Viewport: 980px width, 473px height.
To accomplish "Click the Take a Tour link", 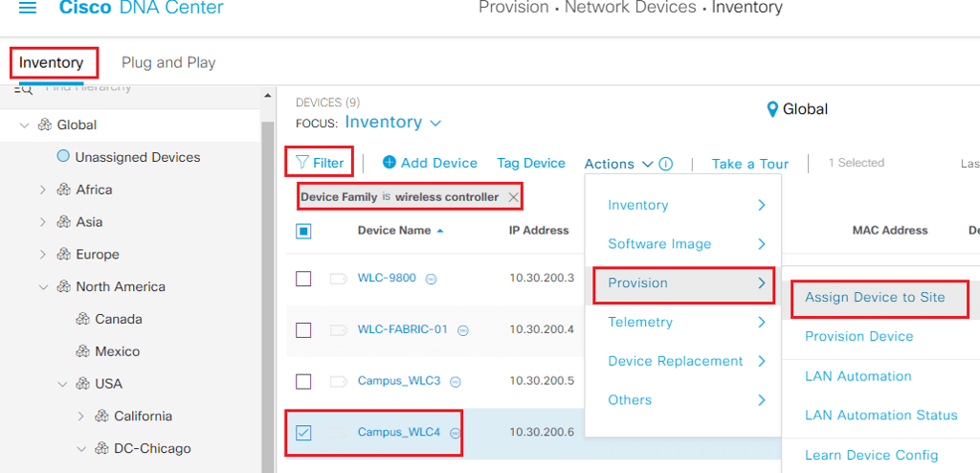I will [750, 164].
